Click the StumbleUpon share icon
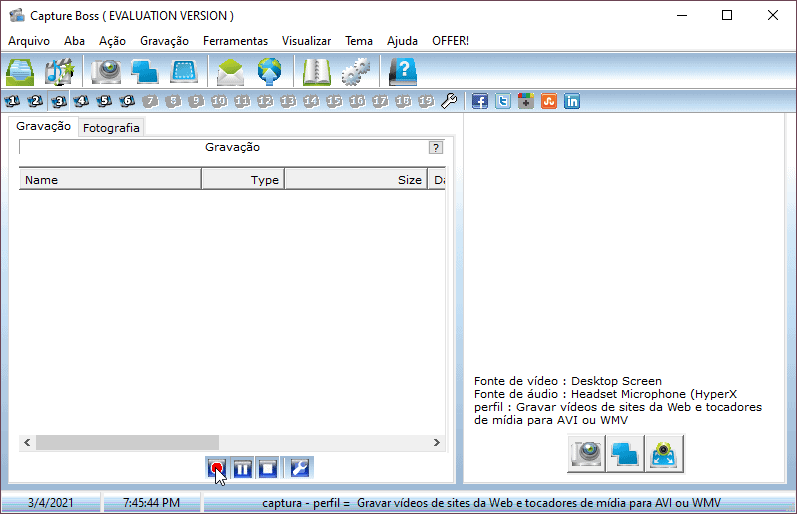Viewport: 797px width, 514px height. (x=549, y=101)
